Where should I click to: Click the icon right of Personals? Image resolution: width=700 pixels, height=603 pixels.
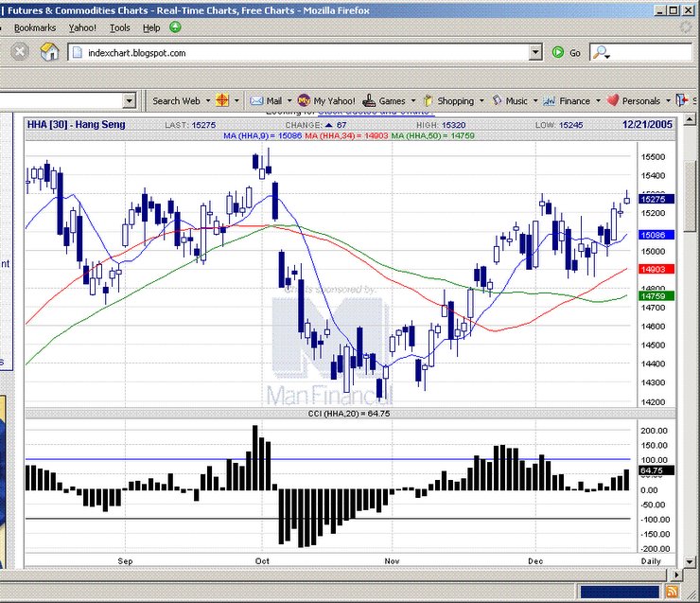pos(682,100)
